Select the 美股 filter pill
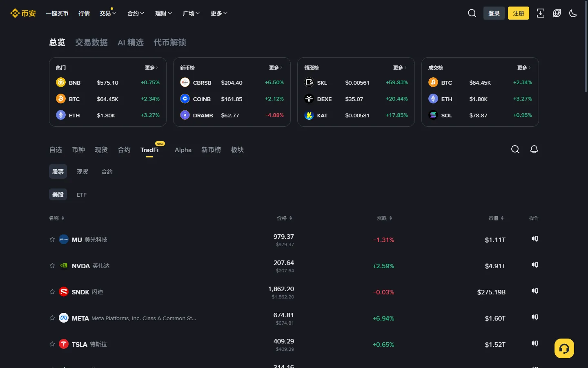This screenshot has height=368, width=588. (x=58, y=195)
